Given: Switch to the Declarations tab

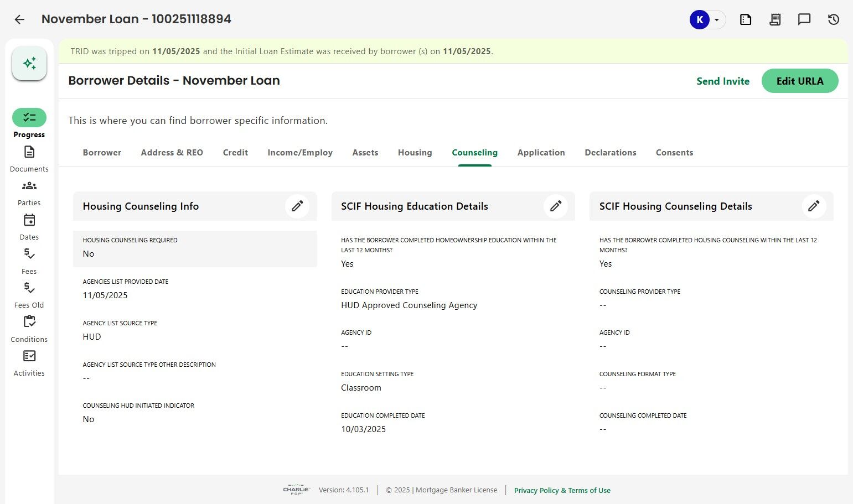Looking at the screenshot, I should click(x=611, y=153).
